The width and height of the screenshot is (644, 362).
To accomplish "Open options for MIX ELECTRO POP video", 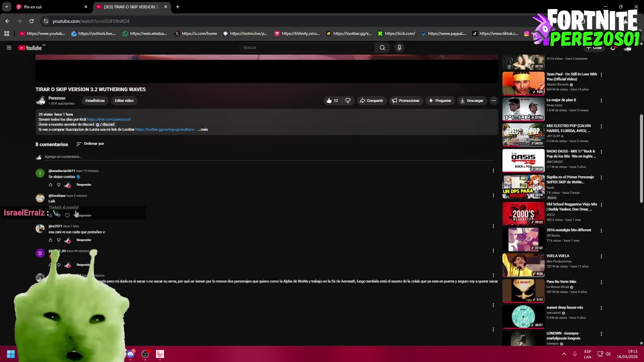I will (601, 126).
